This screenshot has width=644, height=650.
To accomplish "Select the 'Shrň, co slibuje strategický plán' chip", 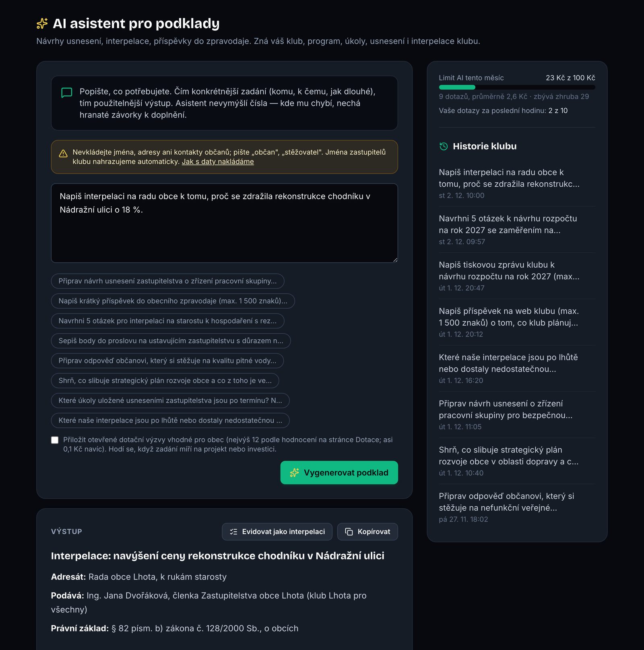I will pyautogui.click(x=165, y=380).
